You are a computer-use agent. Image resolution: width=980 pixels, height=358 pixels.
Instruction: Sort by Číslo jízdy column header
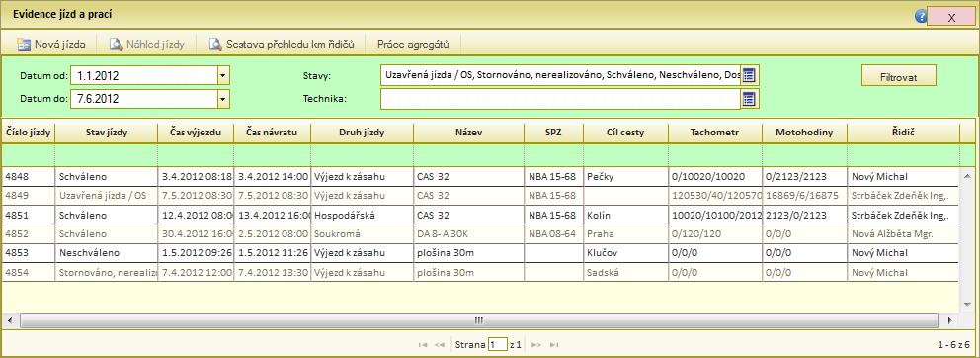(28, 133)
